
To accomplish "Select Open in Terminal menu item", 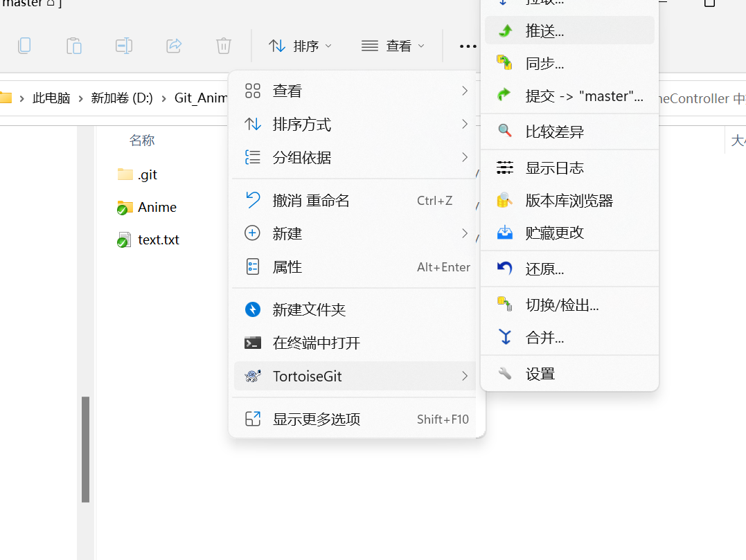I will pos(316,343).
